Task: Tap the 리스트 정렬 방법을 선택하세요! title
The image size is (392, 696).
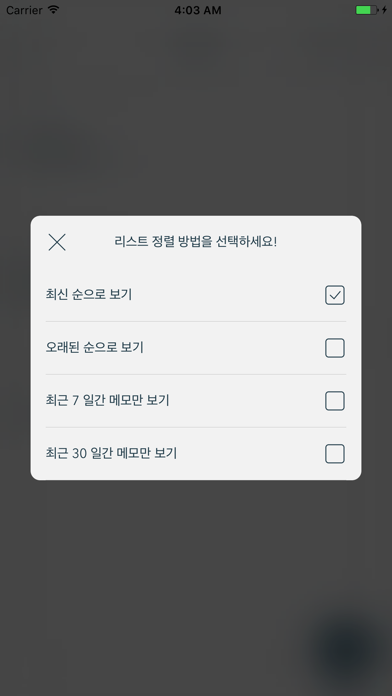Action: click(x=196, y=242)
